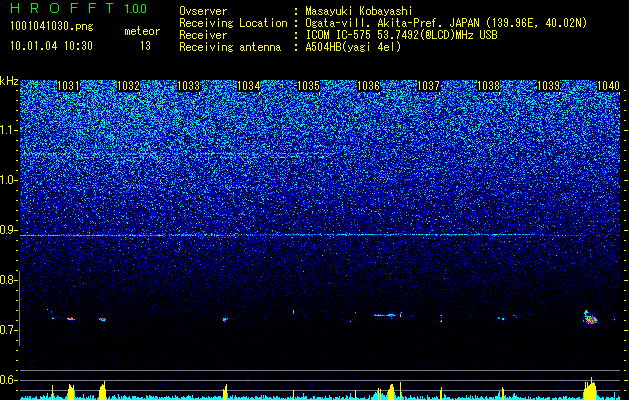Click the Ovserver label
Viewport: 629px width, 400px height.
203,11
